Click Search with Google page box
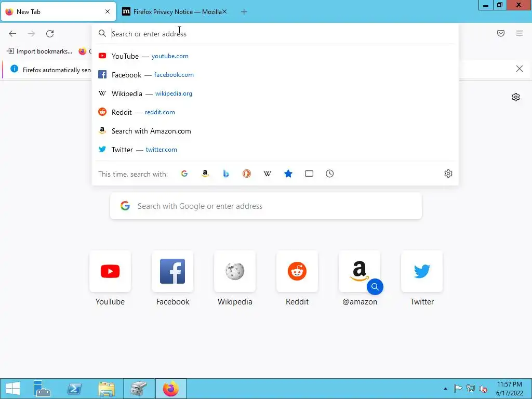 (266, 206)
